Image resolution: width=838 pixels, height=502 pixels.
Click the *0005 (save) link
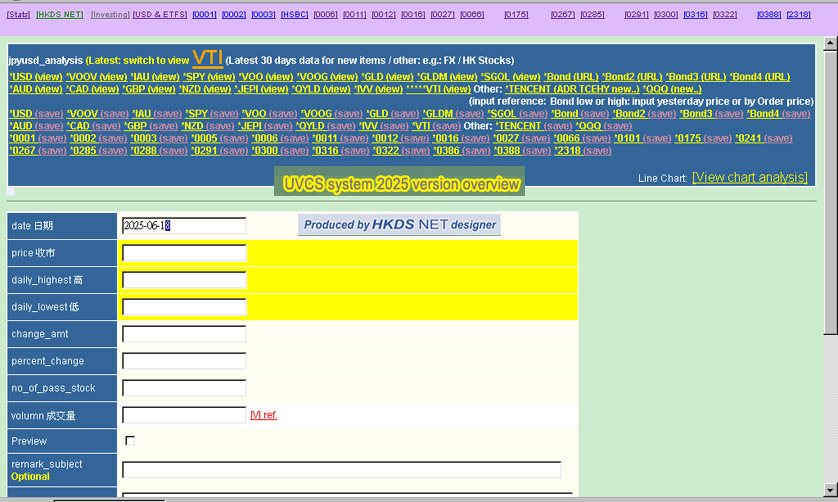pos(220,138)
